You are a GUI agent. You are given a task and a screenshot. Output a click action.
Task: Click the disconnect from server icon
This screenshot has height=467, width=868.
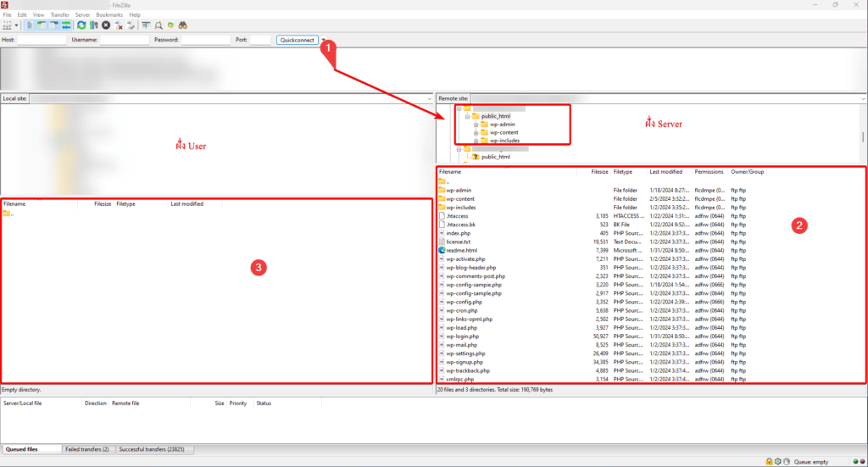119,25
